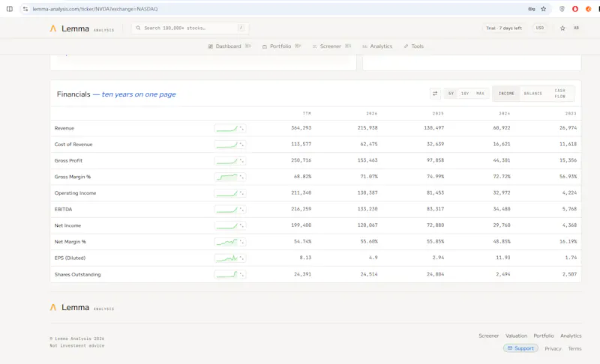Open the Cost of Revenue sparkline

pyautogui.click(x=230, y=145)
